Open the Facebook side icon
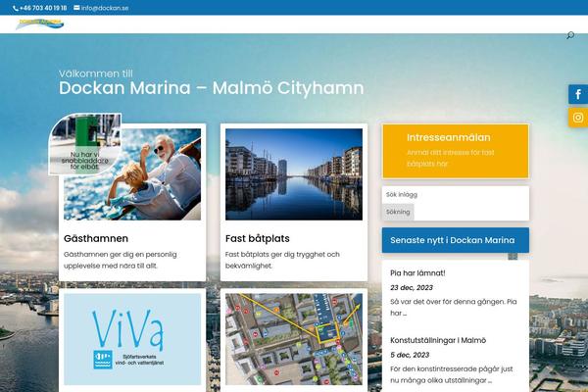This screenshot has width=588, height=392. coord(578,94)
